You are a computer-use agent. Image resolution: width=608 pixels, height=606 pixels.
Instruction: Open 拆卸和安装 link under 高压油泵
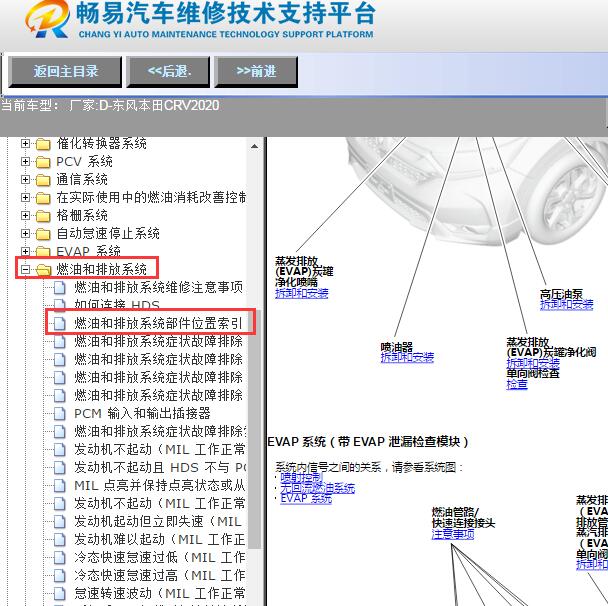(x=567, y=304)
